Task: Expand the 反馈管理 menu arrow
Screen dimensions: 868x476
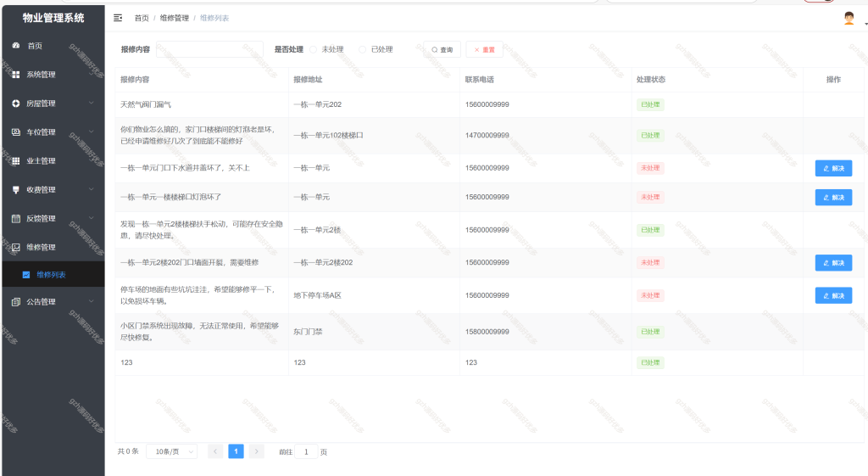Action: point(92,218)
